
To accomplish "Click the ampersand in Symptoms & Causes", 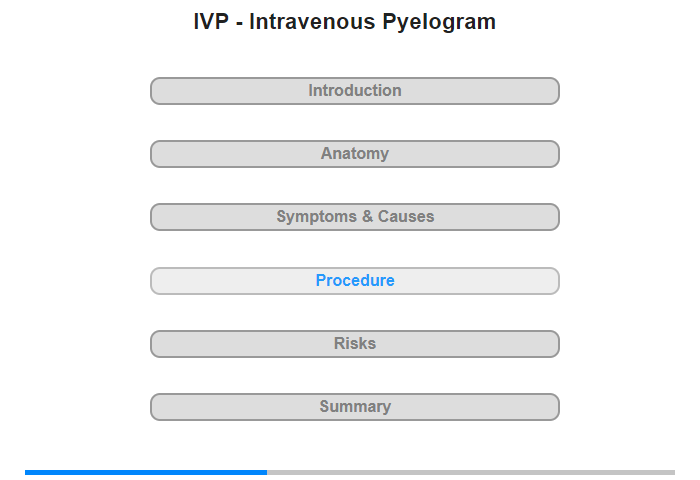I will [x=367, y=217].
